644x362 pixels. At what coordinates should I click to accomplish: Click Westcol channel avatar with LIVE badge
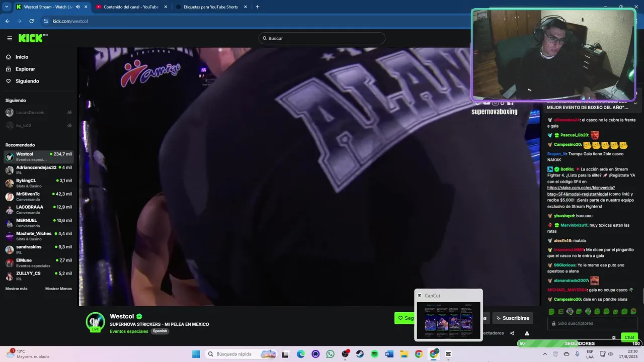[95, 322]
